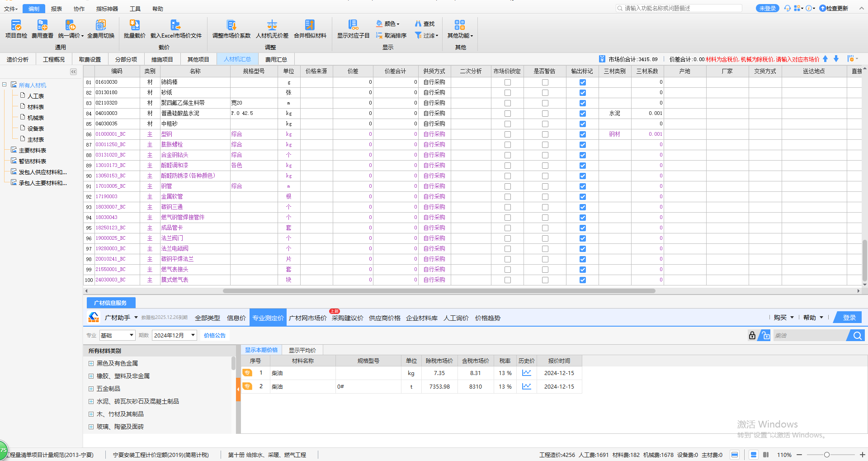
Task: Click the closed padlock icon
Action: [x=752, y=335]
